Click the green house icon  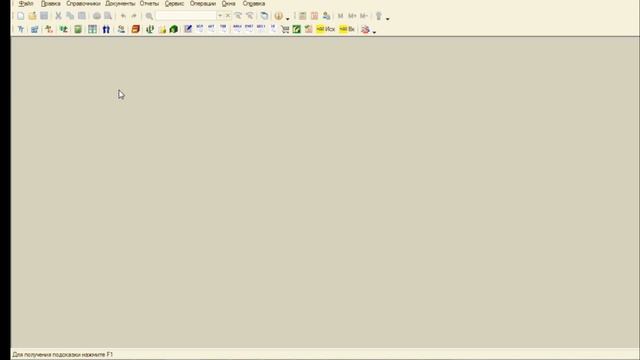[173, 29]
